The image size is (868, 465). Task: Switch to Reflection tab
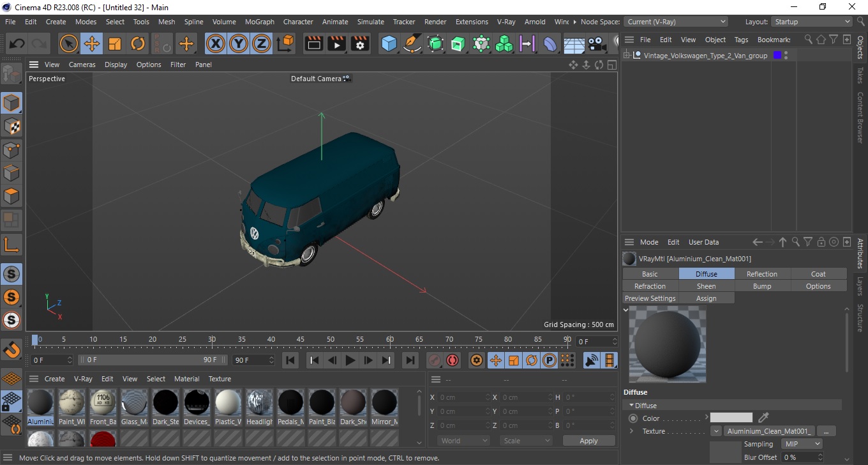[x=762, y=274]
